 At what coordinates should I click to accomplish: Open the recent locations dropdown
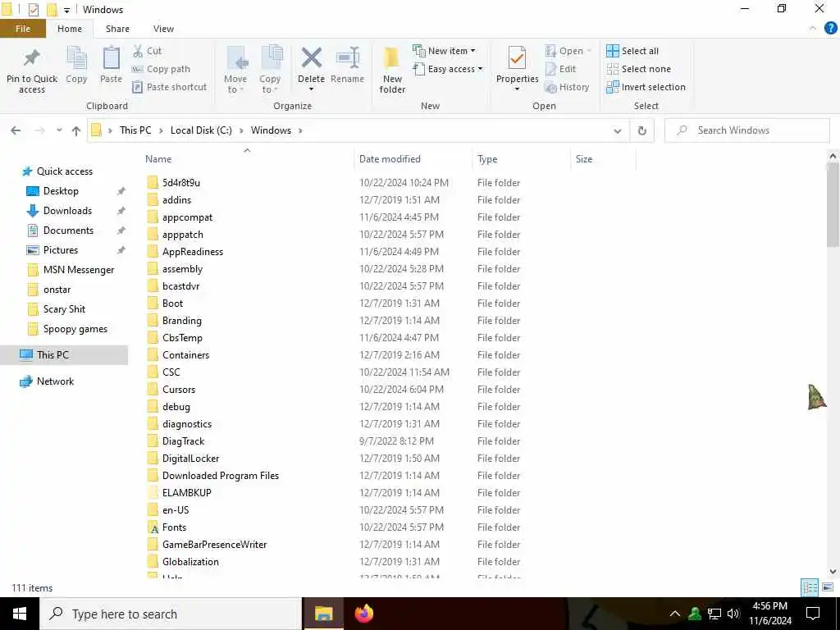59,130
